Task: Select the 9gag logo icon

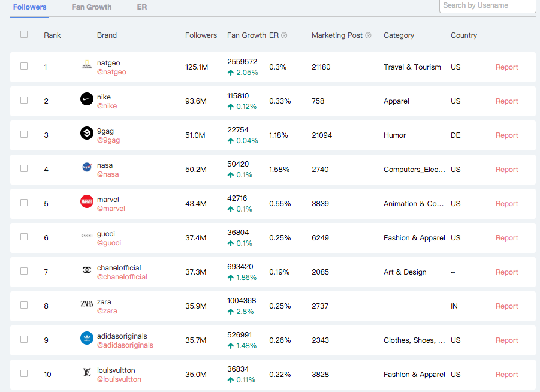Action: pos(86,132)
